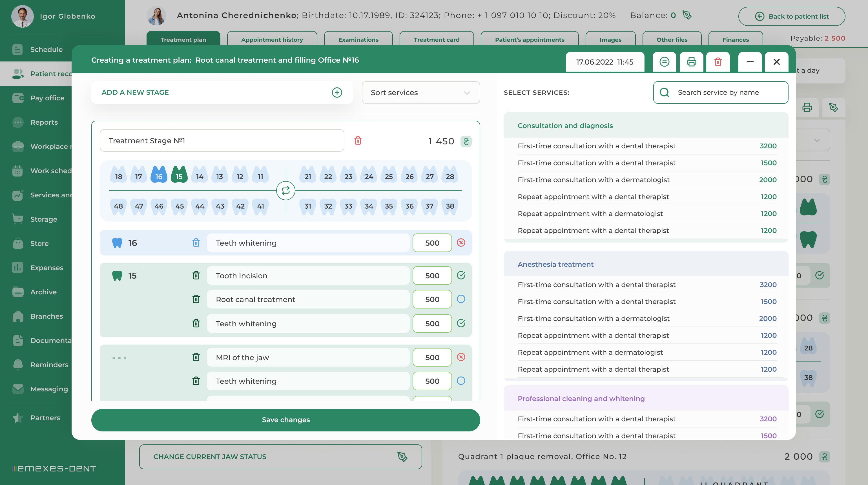Toggle done status for Tooth incision
Screen dimensions: 868x485
point(461,275)
